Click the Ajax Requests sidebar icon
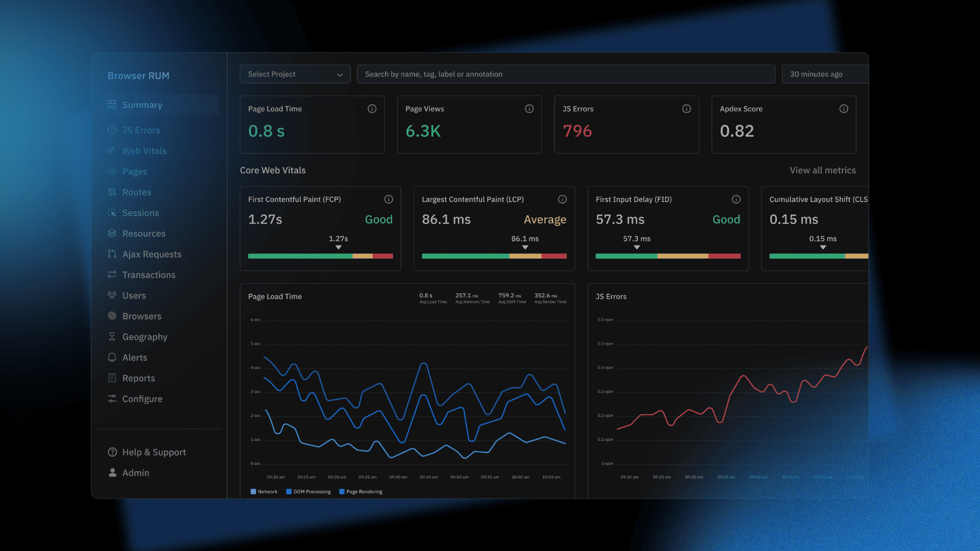Screen dimensions: 980x551 pyautogui.click(x=112, y=254)
